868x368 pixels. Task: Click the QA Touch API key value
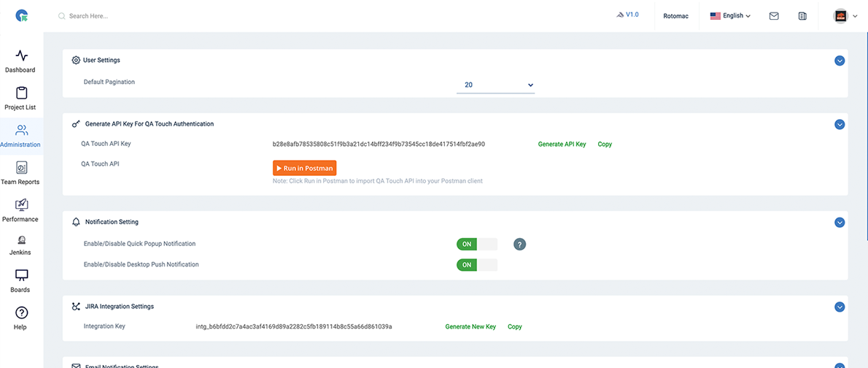(379, 144)
